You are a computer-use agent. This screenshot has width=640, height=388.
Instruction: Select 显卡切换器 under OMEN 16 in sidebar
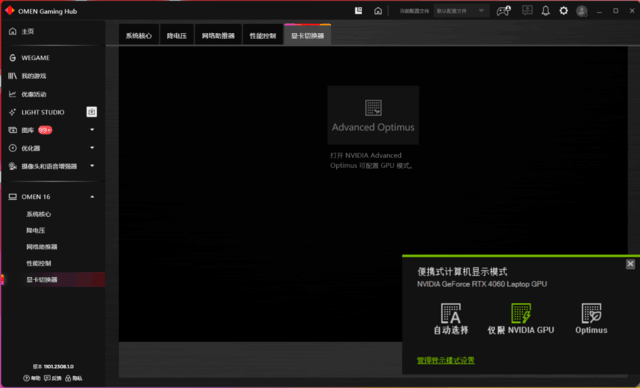point(42,279)
